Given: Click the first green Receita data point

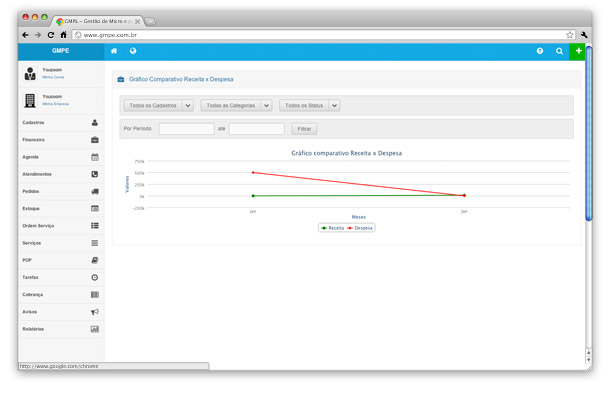Looking at the screenshot, I should click(x=253, y=196).
